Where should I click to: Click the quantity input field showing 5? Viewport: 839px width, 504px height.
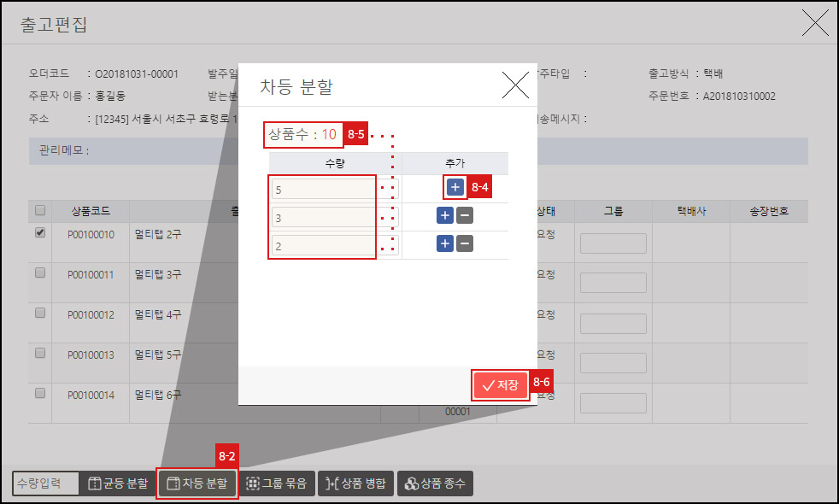323,189
